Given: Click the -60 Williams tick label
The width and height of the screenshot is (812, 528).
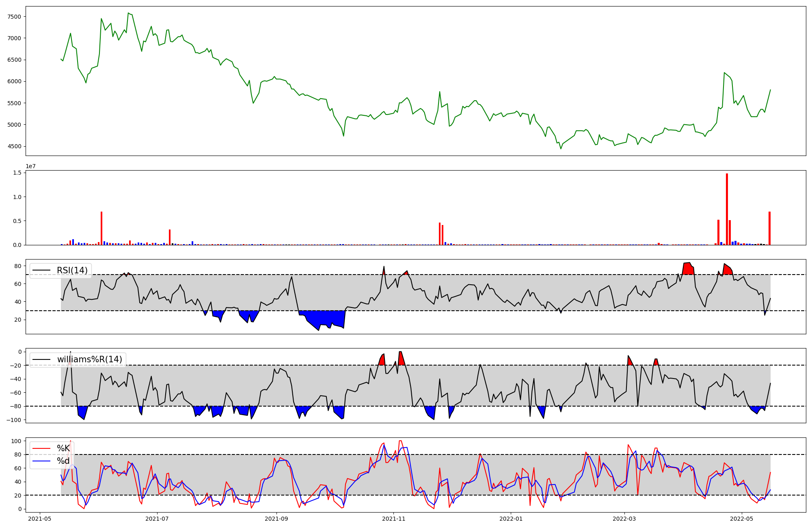Looking at the screenshot, I should 16,393.
